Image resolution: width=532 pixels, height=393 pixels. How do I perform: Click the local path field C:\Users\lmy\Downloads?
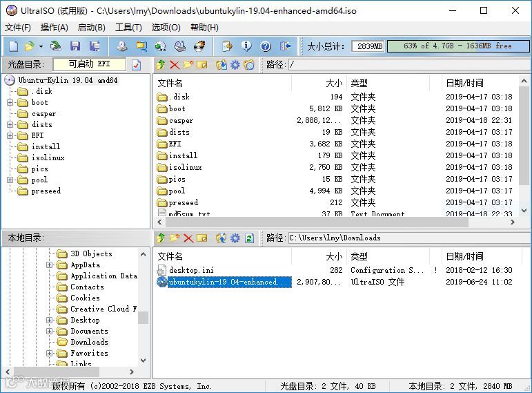tap(409, 238)
